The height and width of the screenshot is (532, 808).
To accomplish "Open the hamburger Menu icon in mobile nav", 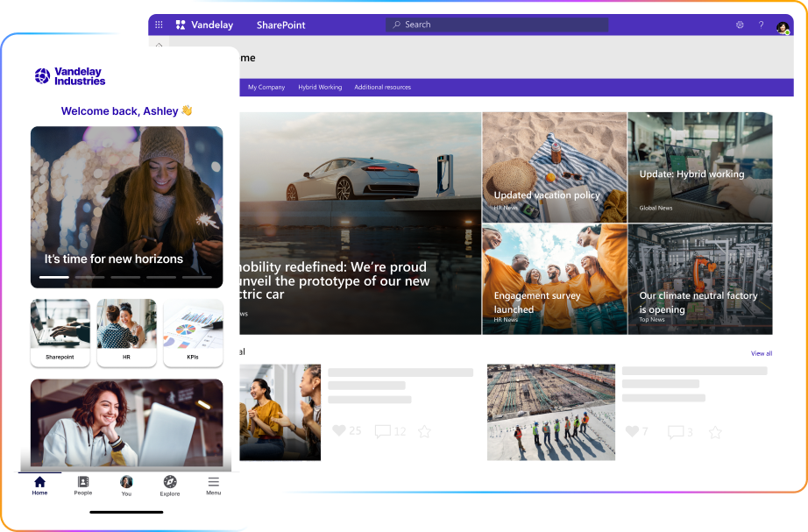I will tap(213, 483).
